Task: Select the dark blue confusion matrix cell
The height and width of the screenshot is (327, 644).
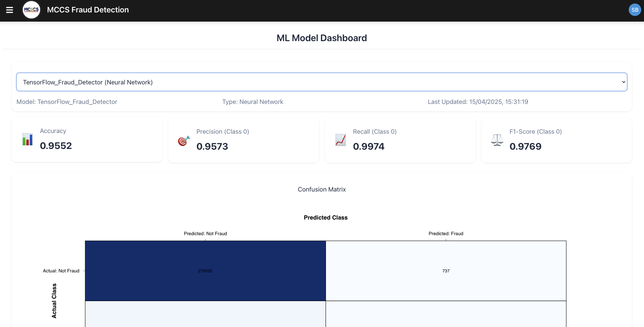Action: point(205,271)
